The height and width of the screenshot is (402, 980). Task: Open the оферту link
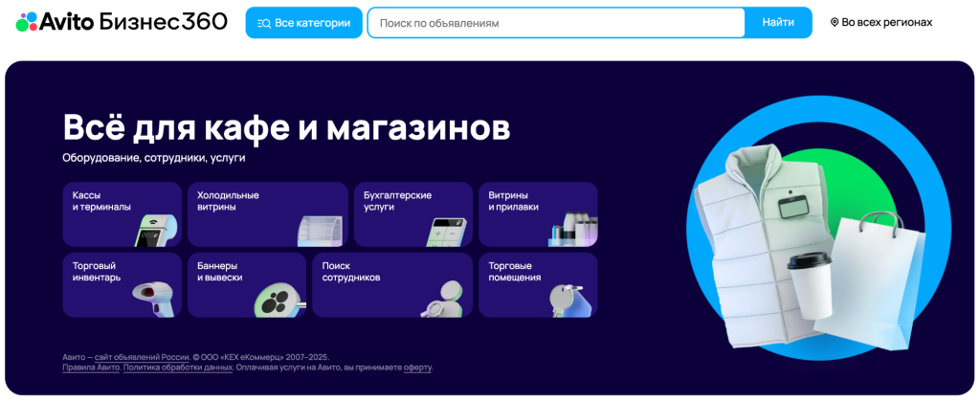(417, 368)
